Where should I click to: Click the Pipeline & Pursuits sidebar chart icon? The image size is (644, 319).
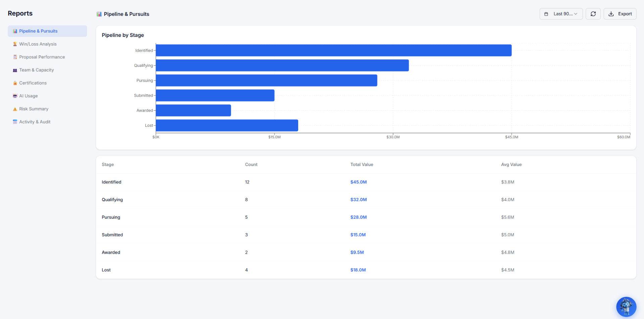tap(15, 31)
